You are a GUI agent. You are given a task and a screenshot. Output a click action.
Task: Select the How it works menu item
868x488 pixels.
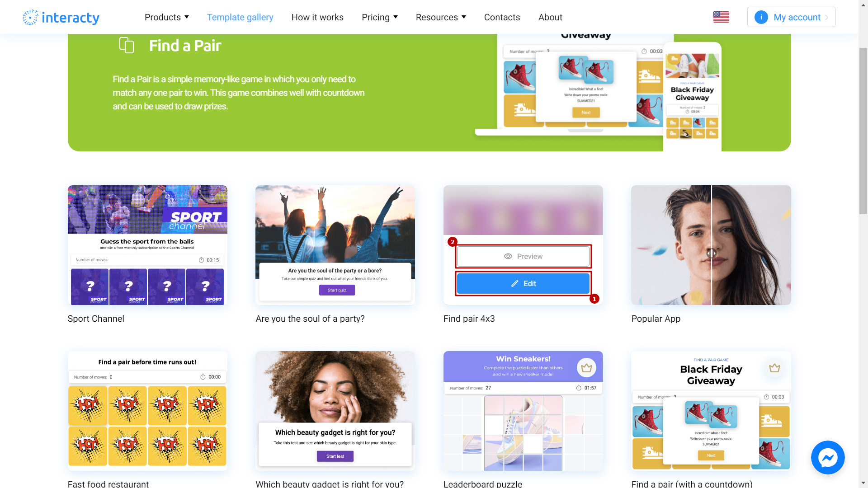(317, 17)
